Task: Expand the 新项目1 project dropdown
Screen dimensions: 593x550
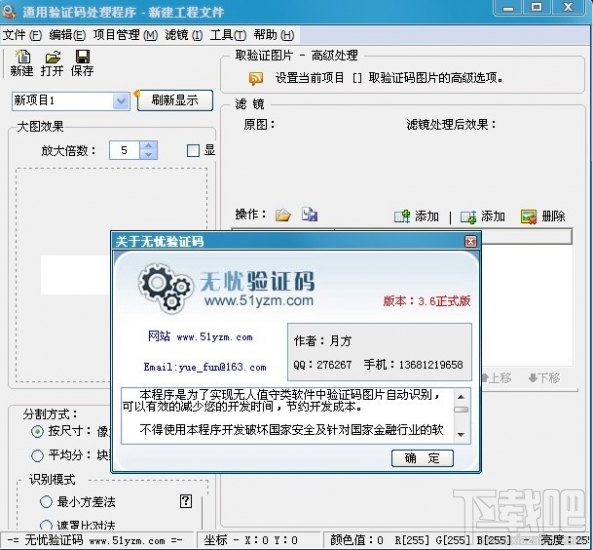Action: coord(121,101)
